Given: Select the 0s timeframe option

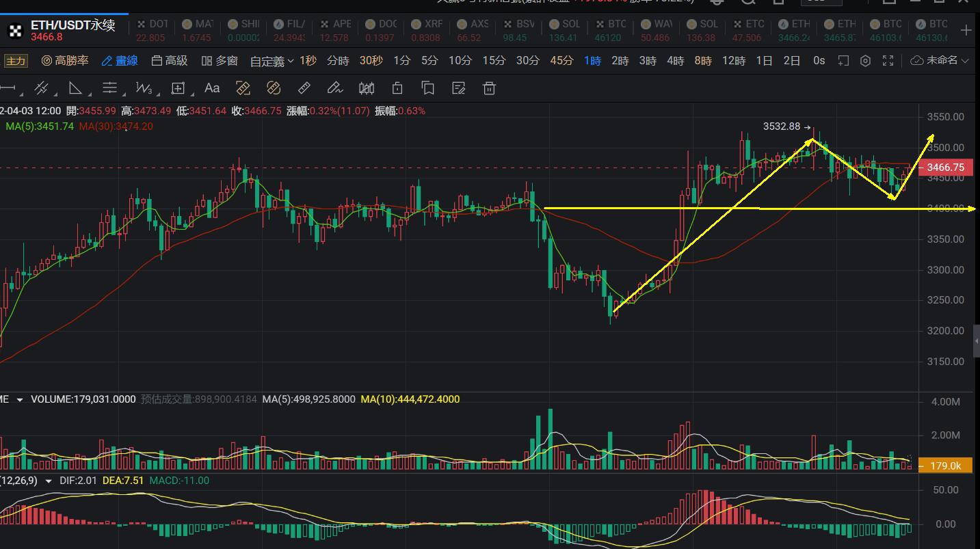Looking at the screenshot, I should tap(819, 61).
